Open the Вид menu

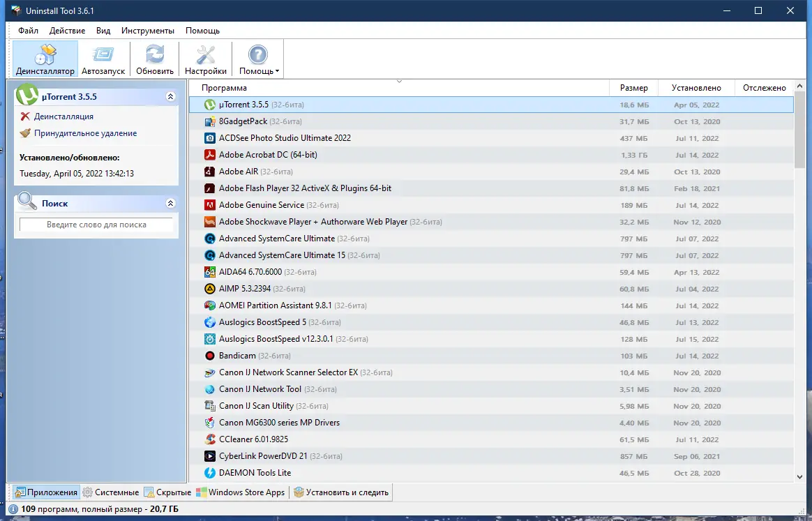pos(103,31)
